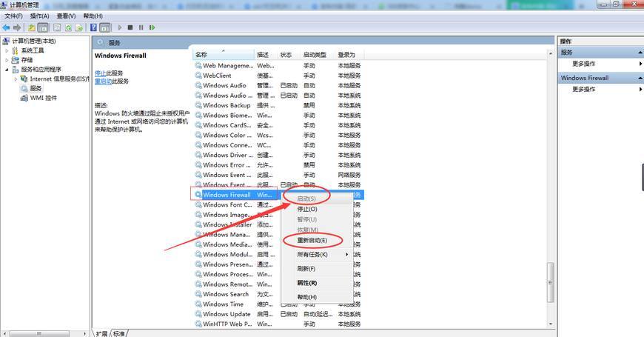The height and width of the screenshot is (337, 644).
Task: Click the console tree horizontal scrollbar
Action: pyautogui.click(x=39, y=333)
